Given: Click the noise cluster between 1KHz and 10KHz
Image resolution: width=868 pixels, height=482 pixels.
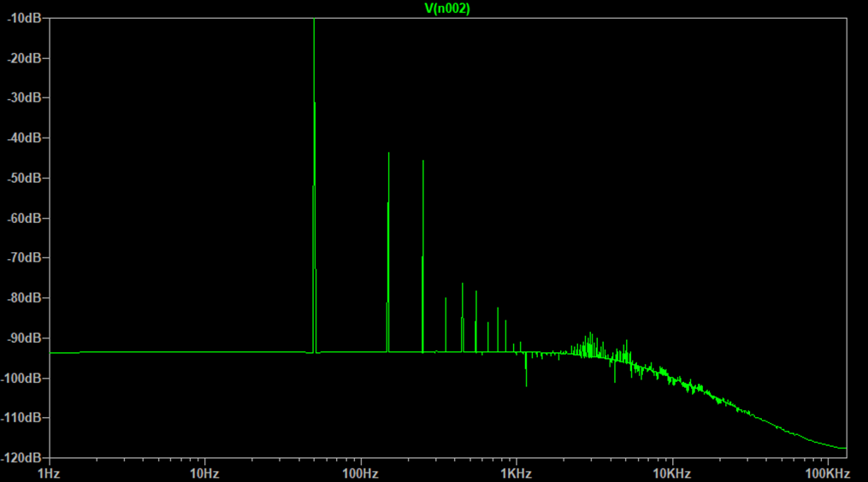Looking at the screenshot, I should click(589, 345).
